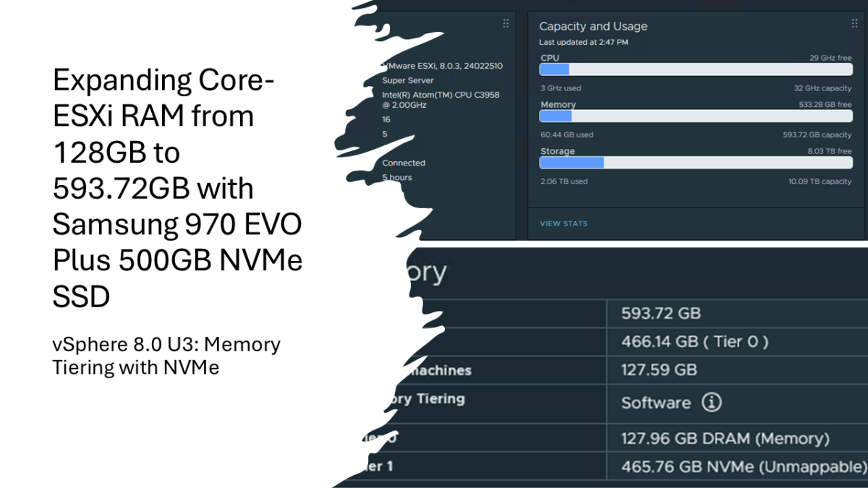Select the Intel Atom CPU C3958 model text
This screenshot has height=488, width=868.
441,100
